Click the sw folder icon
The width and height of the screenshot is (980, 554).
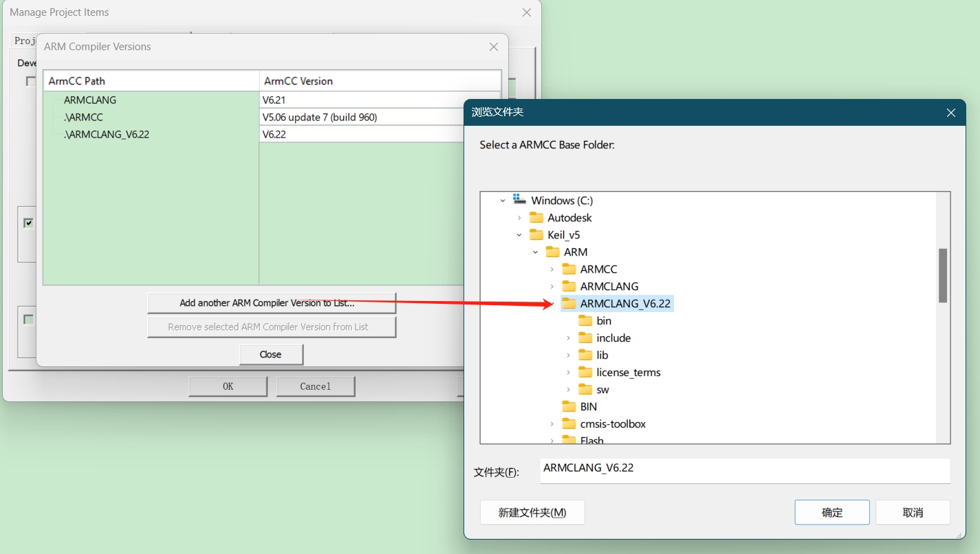(585, 390)
